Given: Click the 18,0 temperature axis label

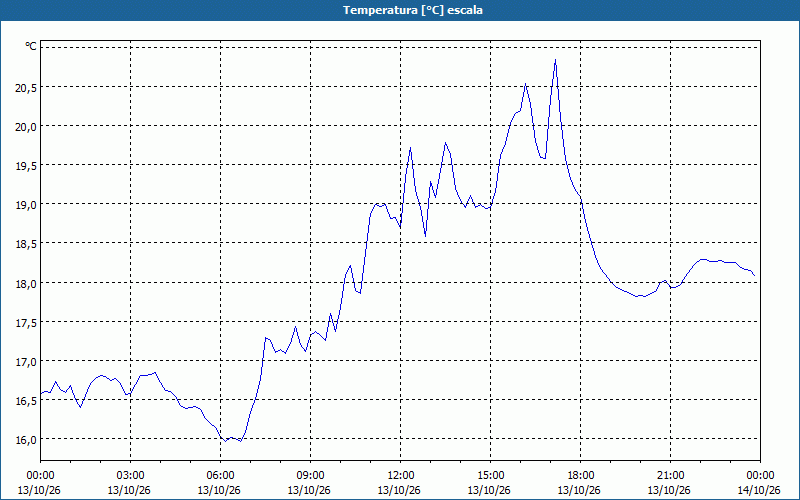Looking at the screenshot, I should click(x=26, y=283).
